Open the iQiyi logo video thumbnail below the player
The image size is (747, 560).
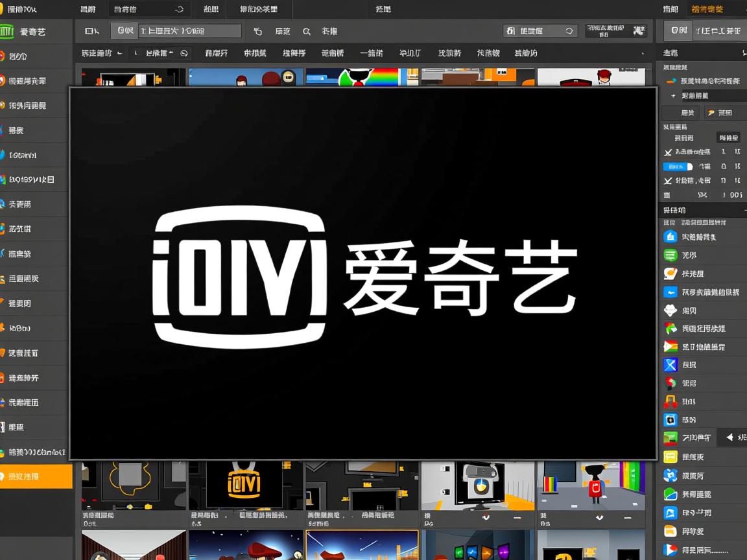tap(247, 483)
